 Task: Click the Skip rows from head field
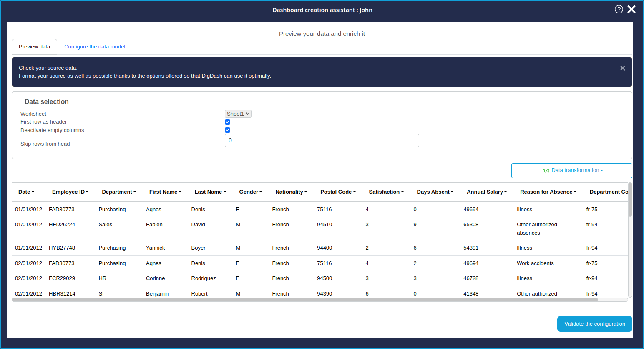point(322,141)
